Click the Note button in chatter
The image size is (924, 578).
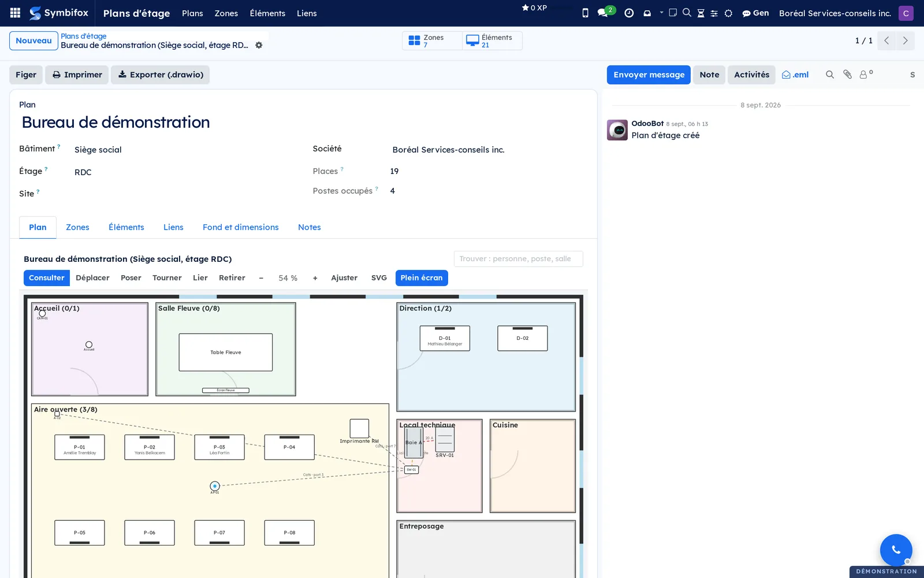click(x=709, y=75)
